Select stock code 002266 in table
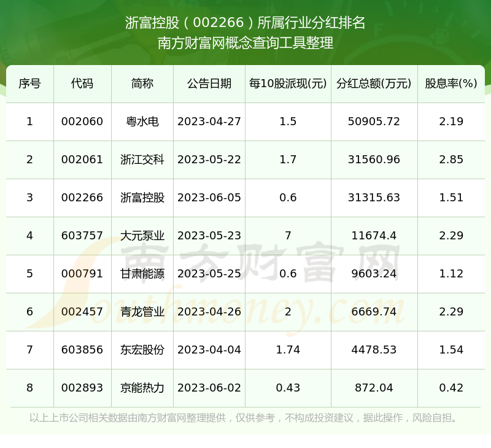 pyautogui.click(x=82, y=198)
